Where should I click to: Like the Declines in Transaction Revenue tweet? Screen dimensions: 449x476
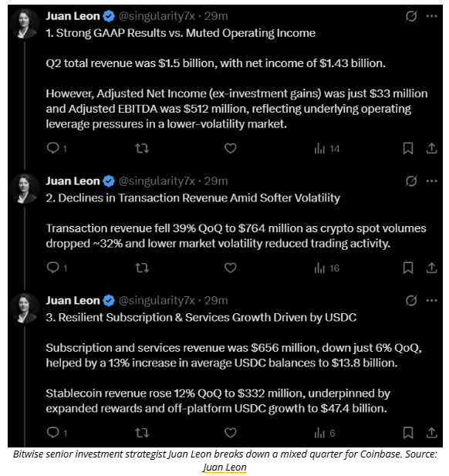(x=231, y=268)
